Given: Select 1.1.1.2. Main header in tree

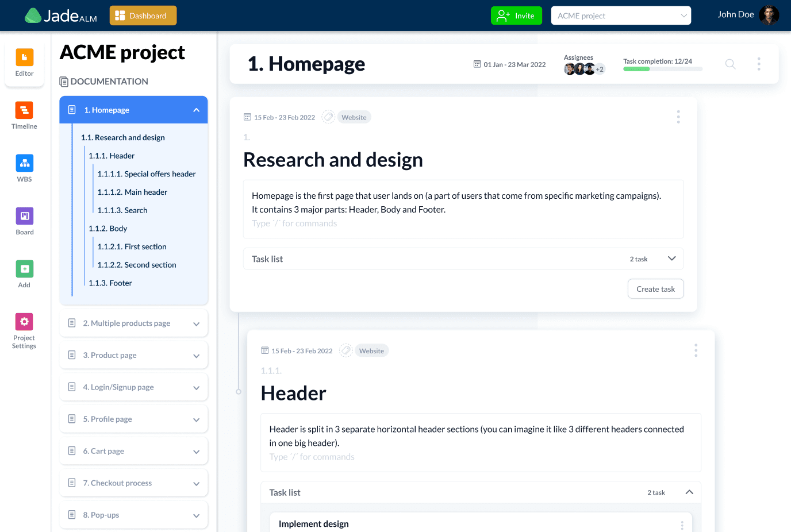Looking at the screenshot, I should [x=132, y=192].
